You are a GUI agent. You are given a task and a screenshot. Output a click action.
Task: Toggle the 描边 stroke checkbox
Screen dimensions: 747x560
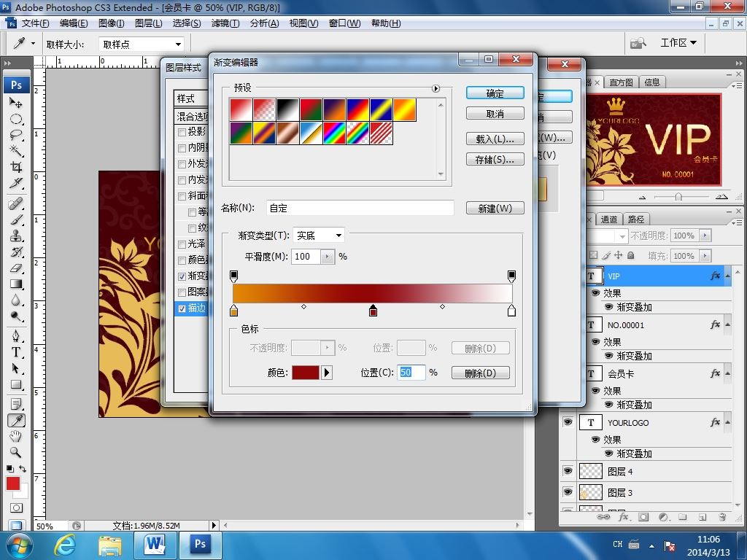click(182, 308)
